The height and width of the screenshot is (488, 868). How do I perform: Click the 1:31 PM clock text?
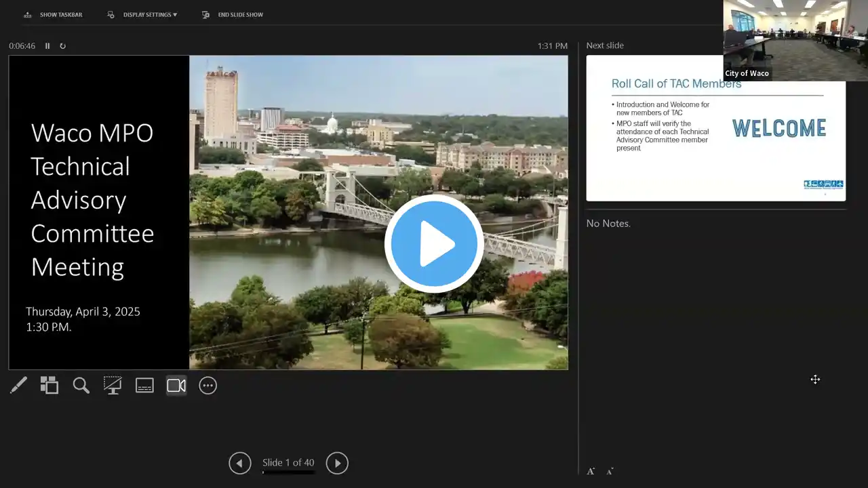pyautogui.click(x=553, y=46)
